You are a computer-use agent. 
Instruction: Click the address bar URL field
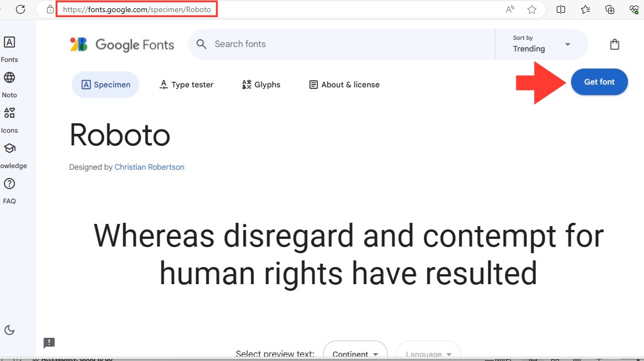[x=137, y=9]
